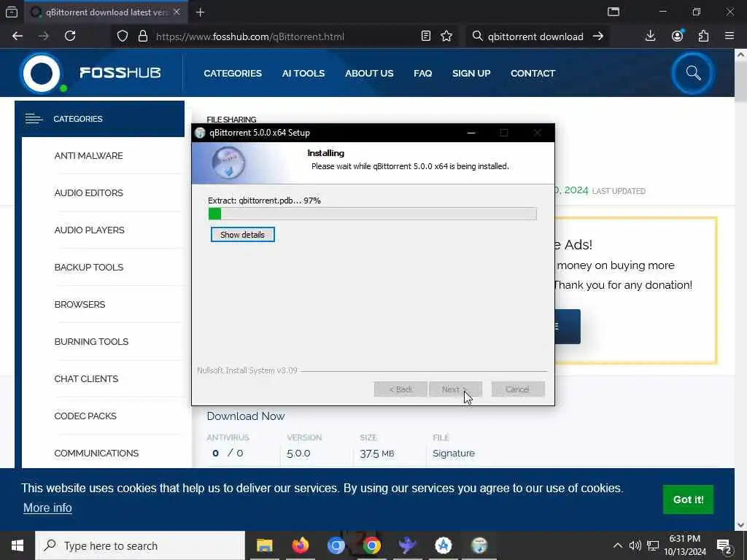This screenshot has height=560, width=747.
Task: Click the qBittorrent setup title icon
Action: click(200, 133)
